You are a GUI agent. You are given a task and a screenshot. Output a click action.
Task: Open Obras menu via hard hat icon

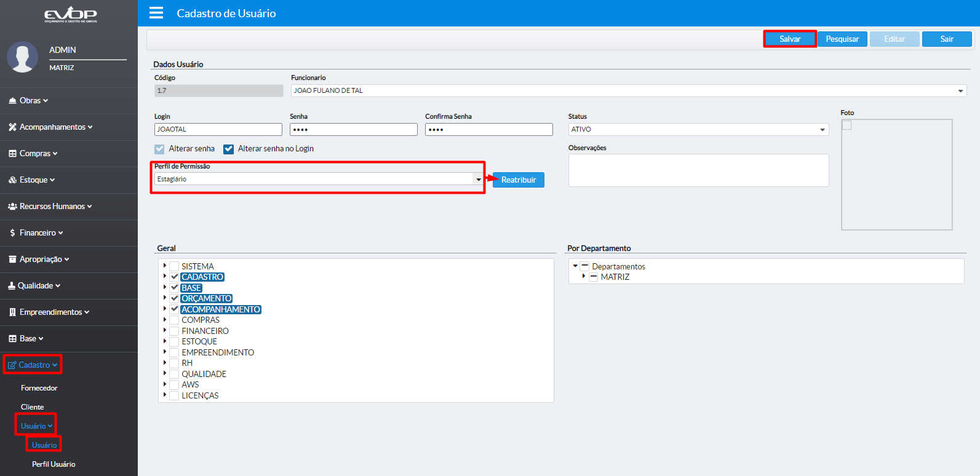click(x=12, y=101)
